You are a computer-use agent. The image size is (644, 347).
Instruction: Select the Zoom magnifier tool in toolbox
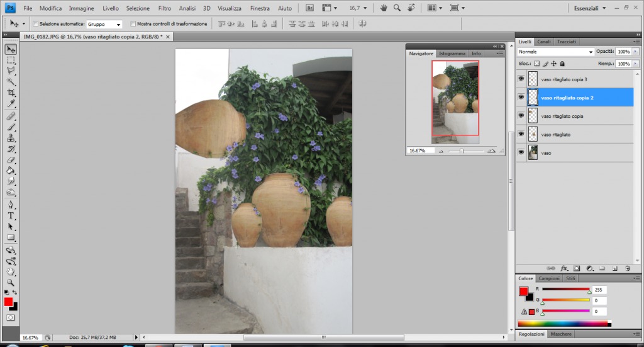tap(11, 283)
